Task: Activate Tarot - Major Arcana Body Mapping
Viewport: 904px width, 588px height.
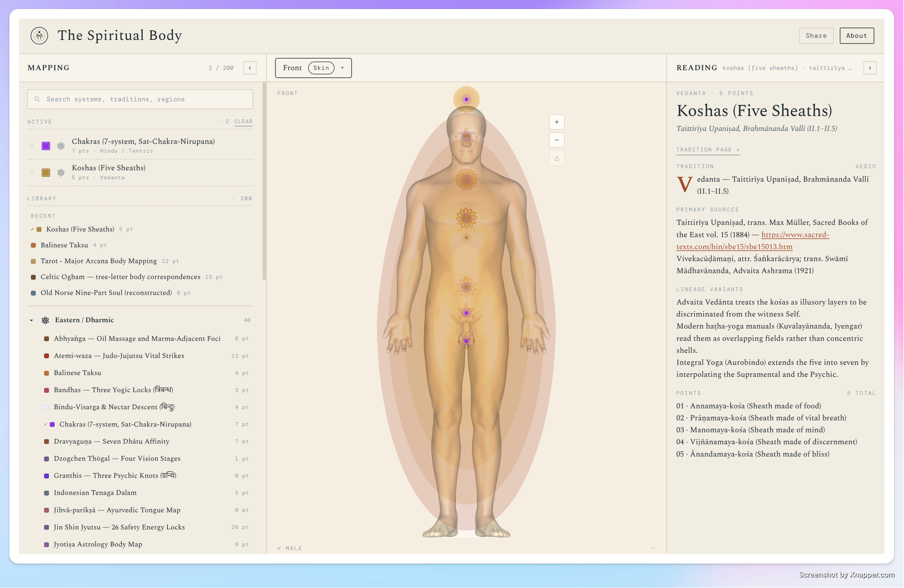Action: [x=105, y=261]
